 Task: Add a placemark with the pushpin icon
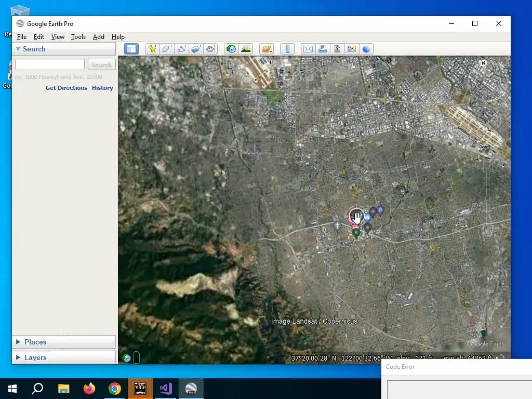[x=152, y=49]
